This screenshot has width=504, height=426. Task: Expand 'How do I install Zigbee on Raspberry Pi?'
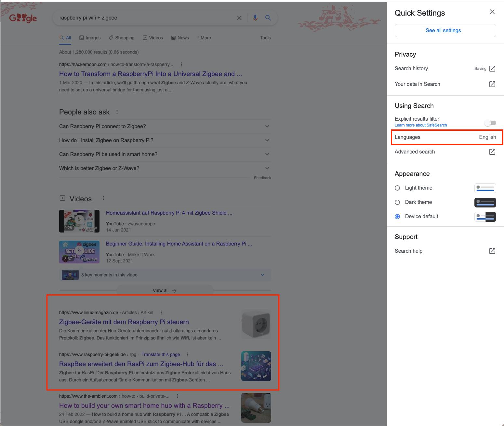coord(165,140)
